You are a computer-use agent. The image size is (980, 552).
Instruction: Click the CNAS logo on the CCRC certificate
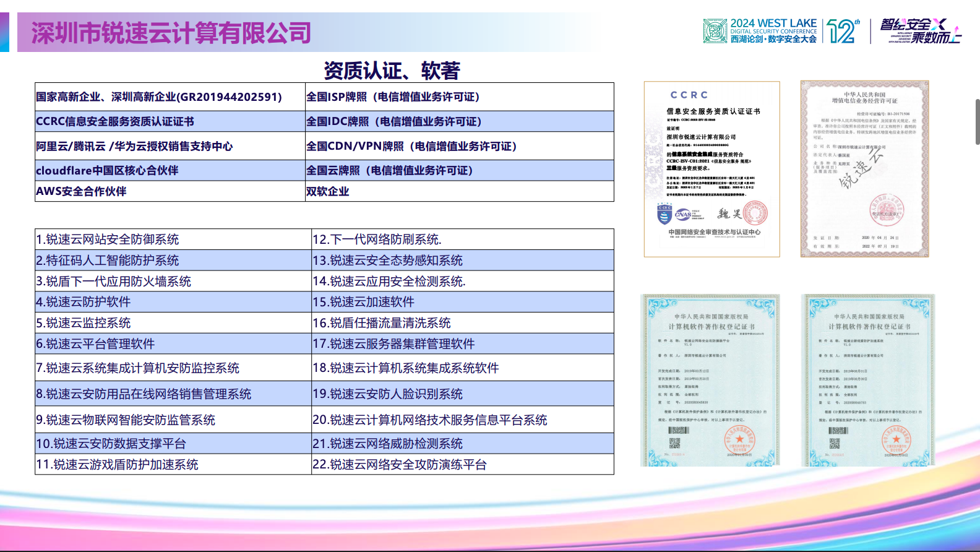[x=684, y=214]
